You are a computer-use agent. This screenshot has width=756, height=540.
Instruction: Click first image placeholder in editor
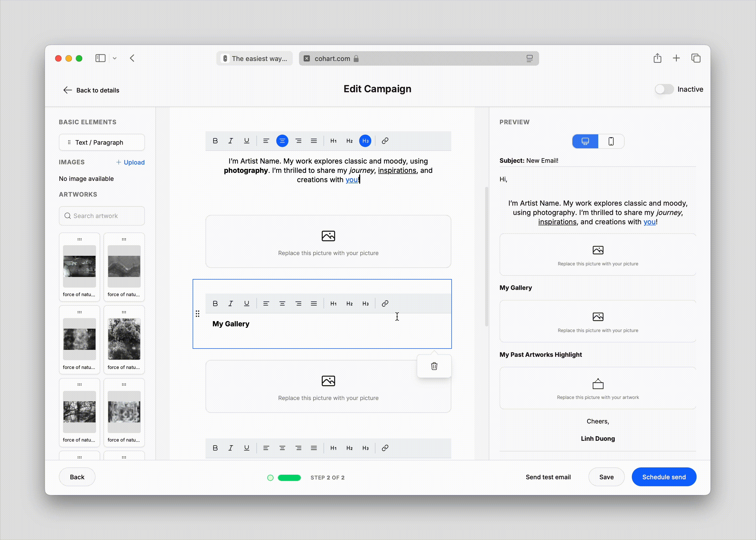pos(328,242)
